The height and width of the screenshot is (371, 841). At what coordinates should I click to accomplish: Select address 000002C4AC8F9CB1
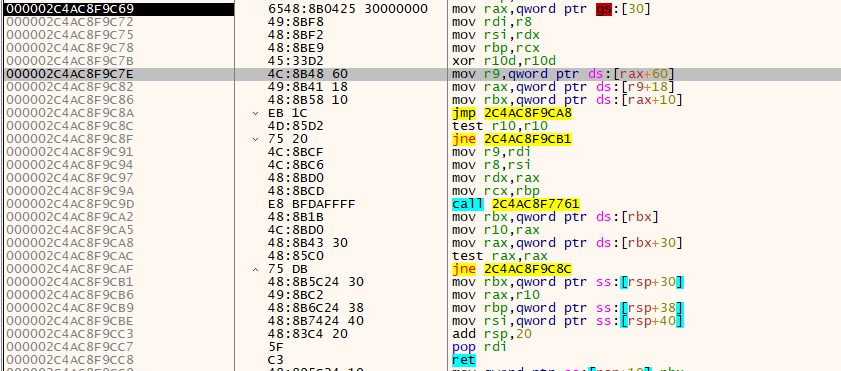tap(70, 283)
